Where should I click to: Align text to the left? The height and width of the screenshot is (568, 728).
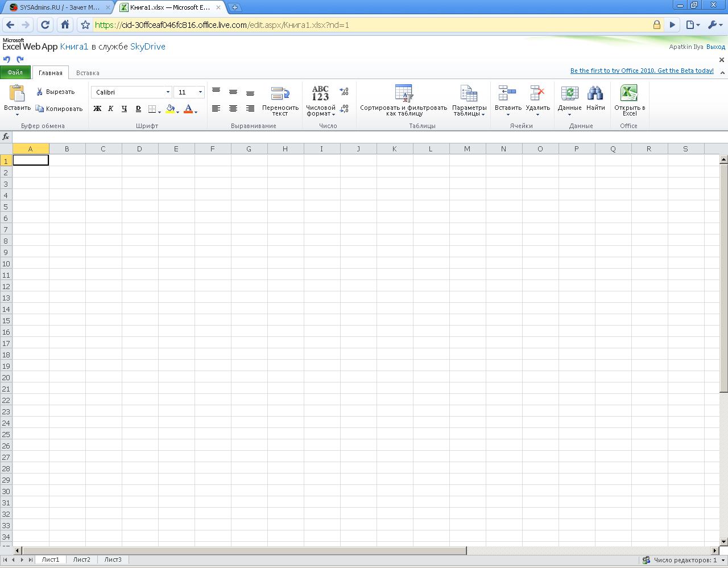216,108
